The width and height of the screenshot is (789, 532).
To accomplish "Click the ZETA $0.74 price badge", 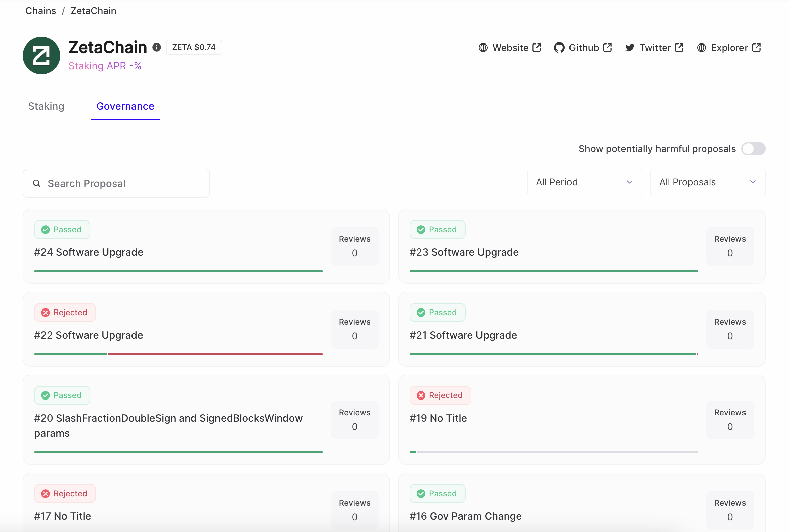I will [194, 47].
